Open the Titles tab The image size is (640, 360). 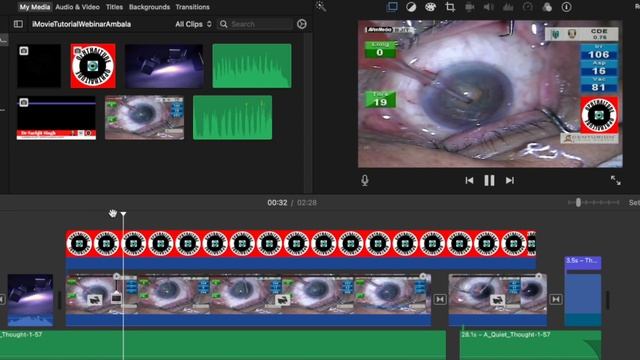coord(114,7)
